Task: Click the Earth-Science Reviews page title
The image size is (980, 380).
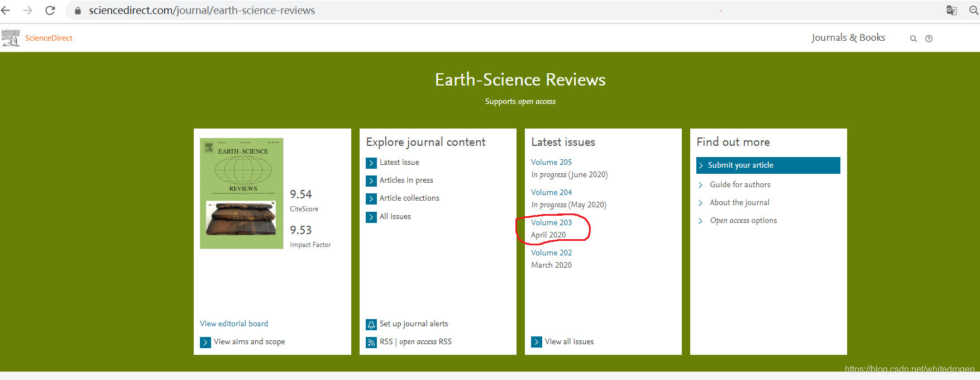Action: tap(520, 80)
